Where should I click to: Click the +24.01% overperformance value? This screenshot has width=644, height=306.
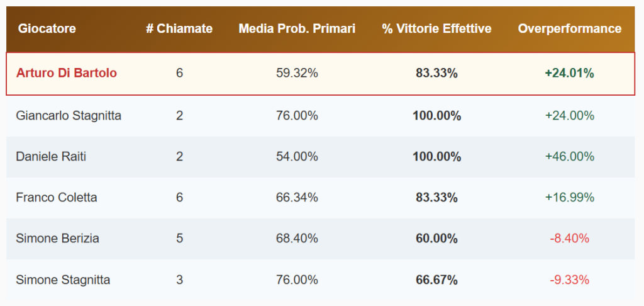(x=569, y=73)
